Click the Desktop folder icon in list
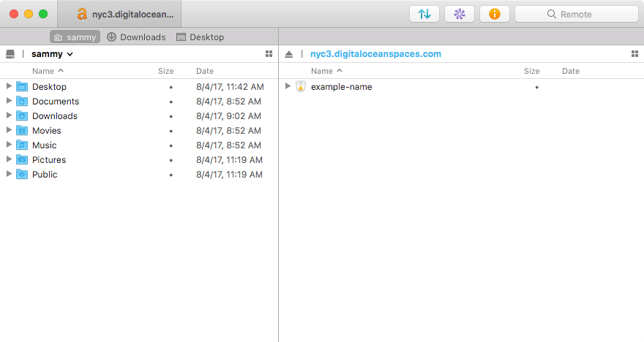644x342 pixels. click(x=22, y=86)
